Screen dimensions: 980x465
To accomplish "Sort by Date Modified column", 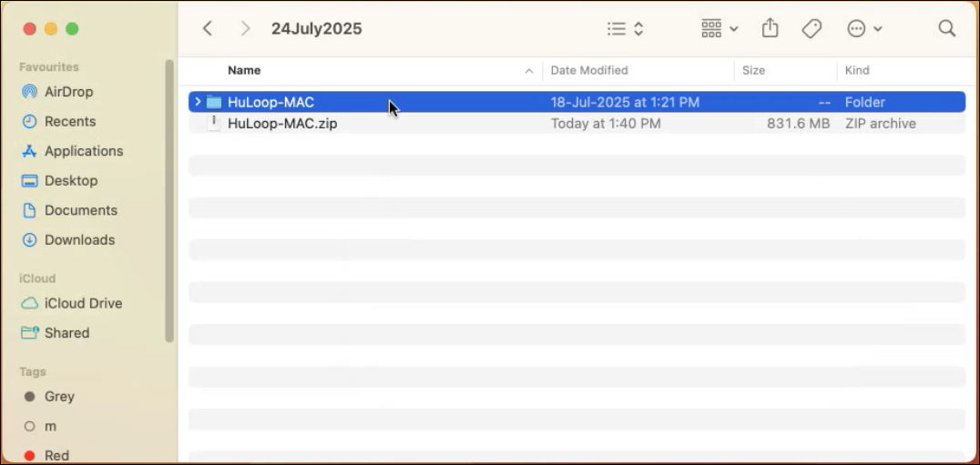I will (589, 70).
